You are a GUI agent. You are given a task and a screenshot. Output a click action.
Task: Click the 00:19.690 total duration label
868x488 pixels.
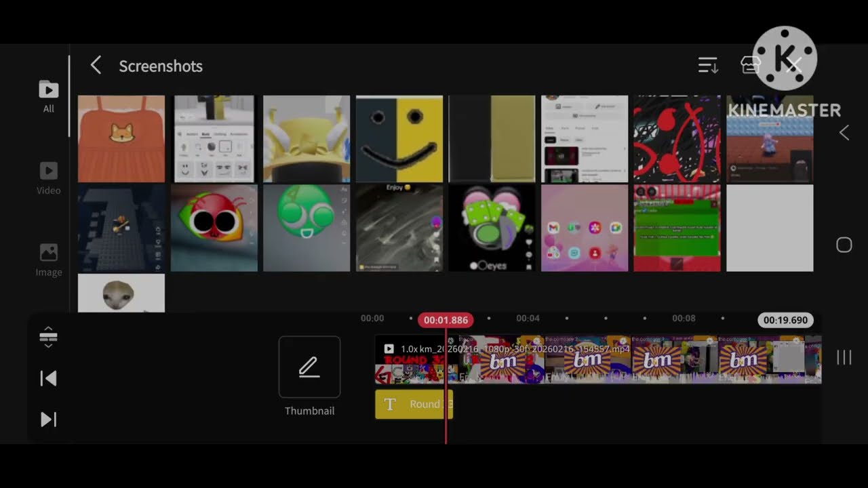tap(785, 320)
